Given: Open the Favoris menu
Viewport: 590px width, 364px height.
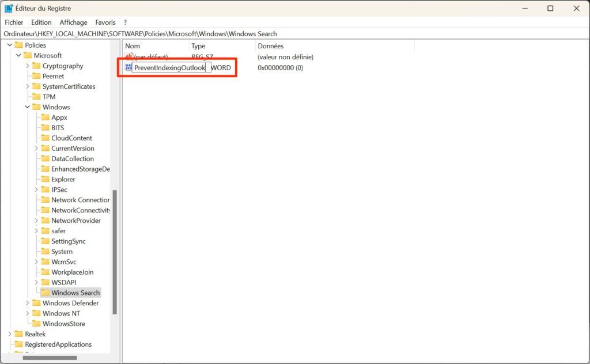Looking at the screenshot, I should point(105,22).
